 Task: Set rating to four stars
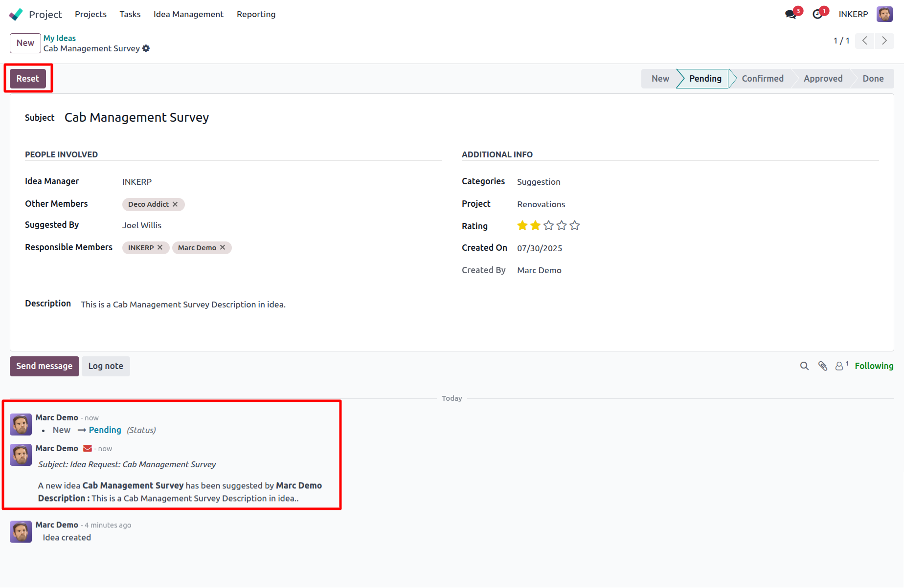pos(562,226)
